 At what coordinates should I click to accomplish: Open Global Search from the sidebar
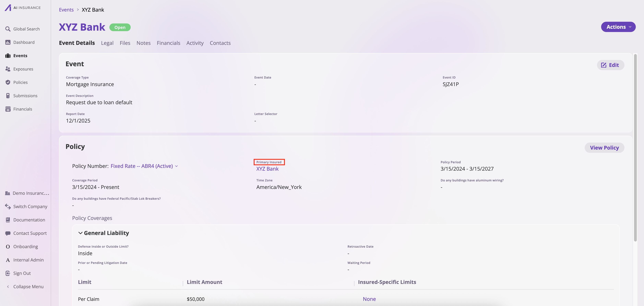(x=8, y=29)
